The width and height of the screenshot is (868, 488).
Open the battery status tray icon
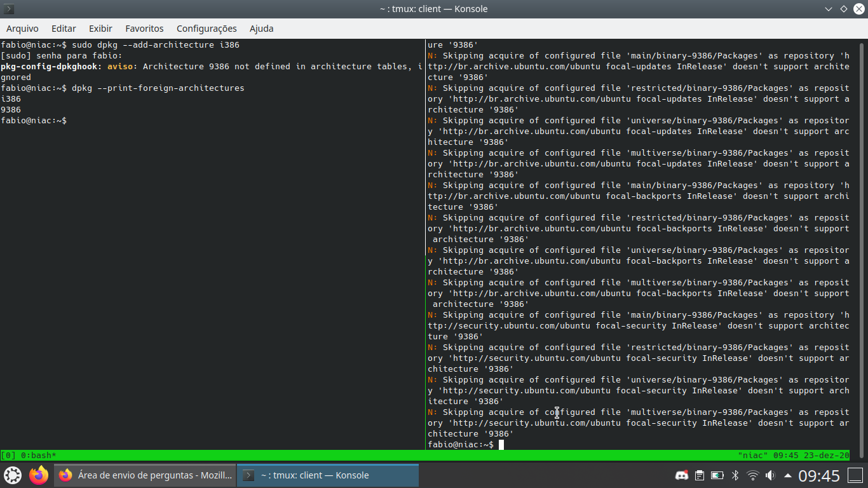coord(717,475)
